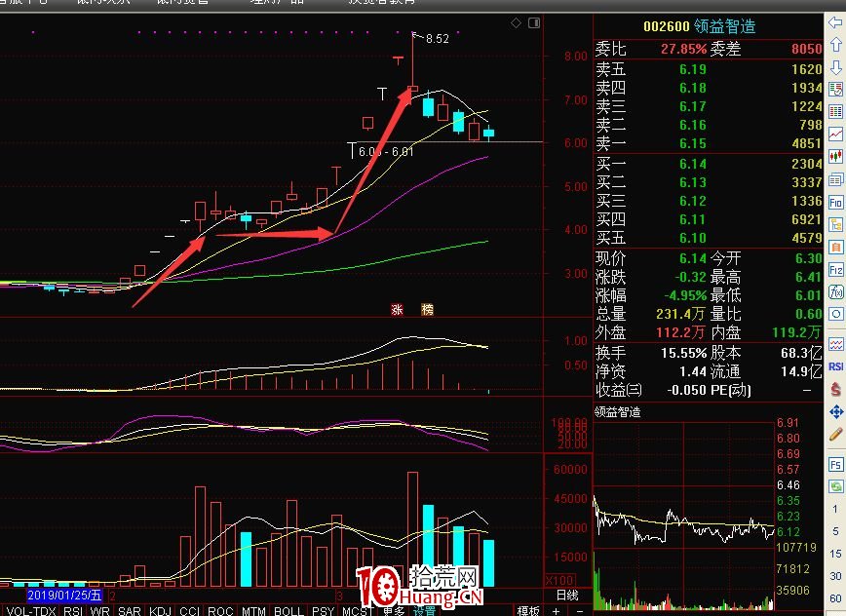846x616 pixels.
Task: Select the 5-minute period button
Action: tap(835, 531)
